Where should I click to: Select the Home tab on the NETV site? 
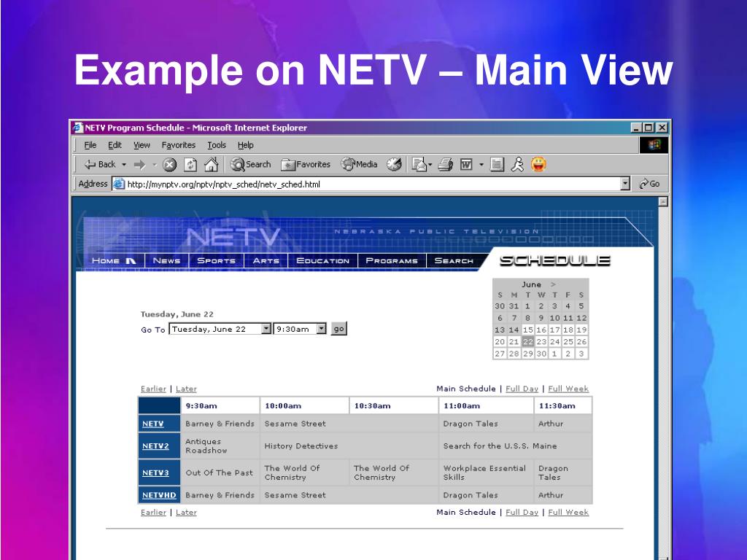pos(115,261)
